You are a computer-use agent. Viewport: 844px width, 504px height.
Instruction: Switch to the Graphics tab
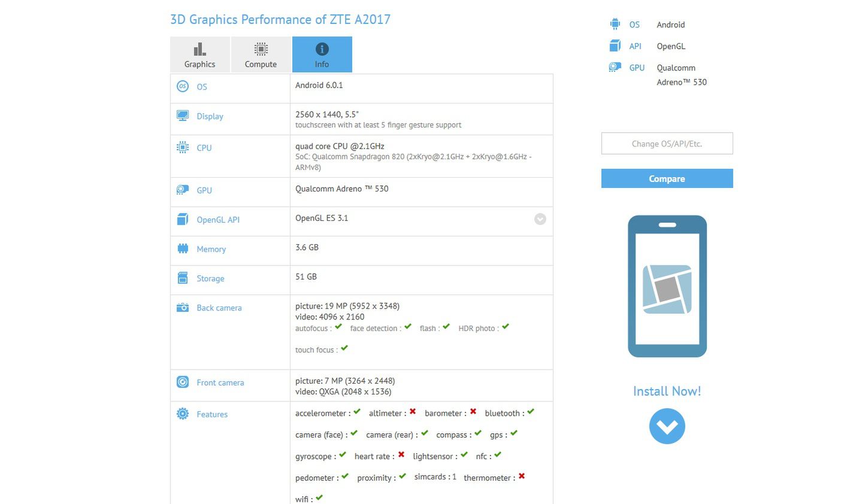pyautogui.click(x=199, y=54)
